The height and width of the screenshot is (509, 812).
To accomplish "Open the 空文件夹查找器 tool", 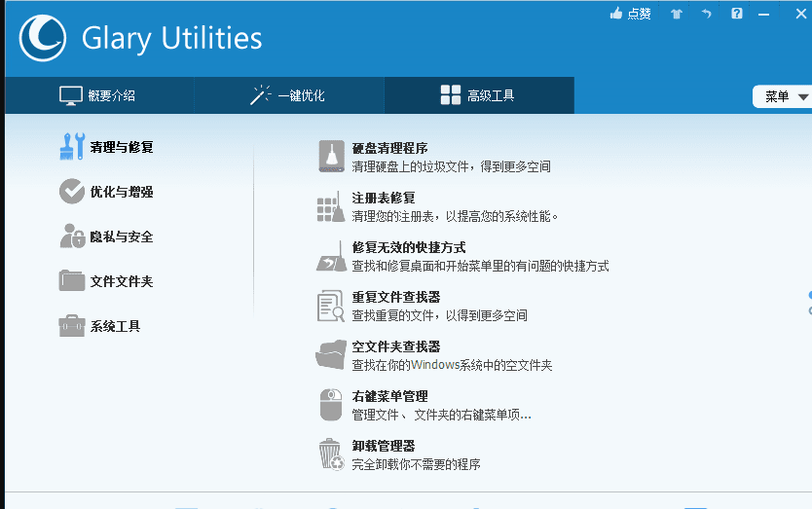I will pos(395,346).
